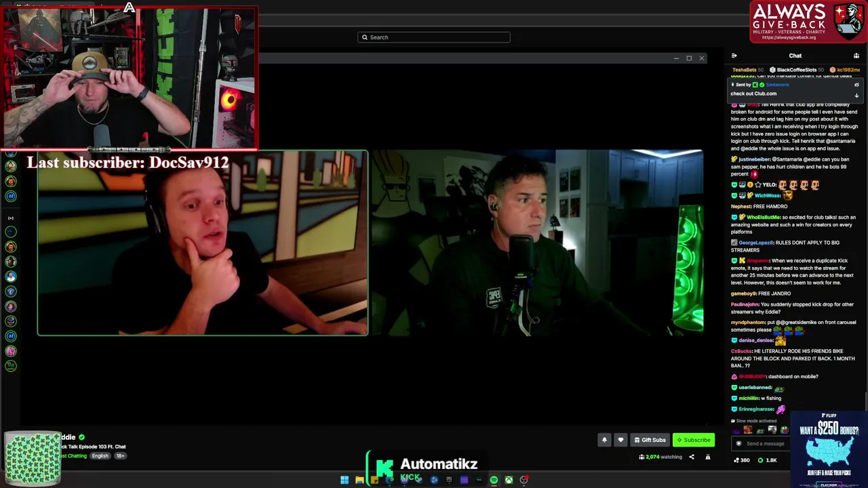868x488 pixels.
Task: Select the GeorgeLopez8 chat username
Action: click(x=756, y=243)
